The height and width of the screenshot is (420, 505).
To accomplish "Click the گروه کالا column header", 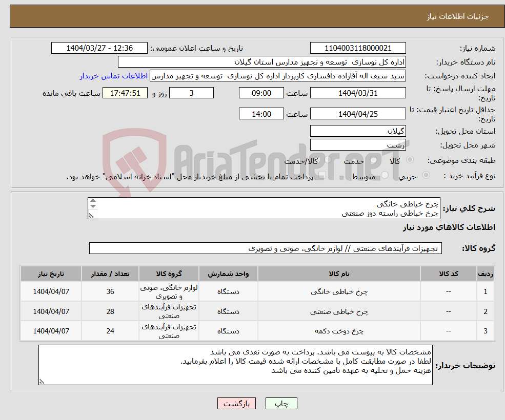I will [169, 274].
